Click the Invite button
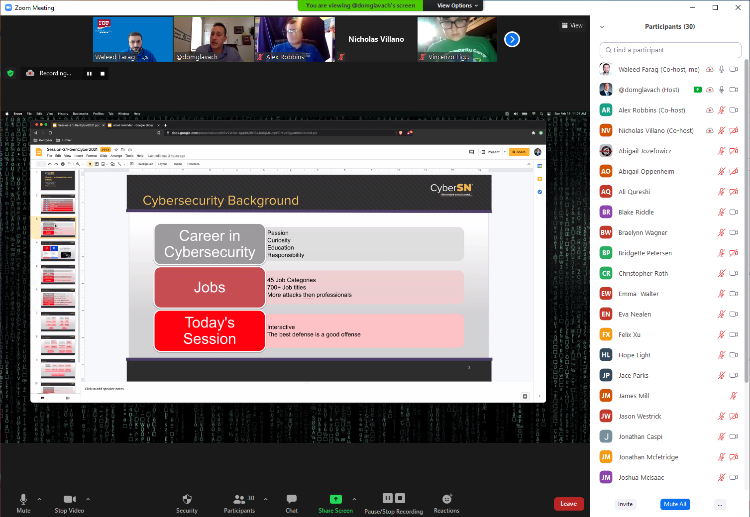Image resolution: width=750 pixels, height=517 pixels. point(625,504)
